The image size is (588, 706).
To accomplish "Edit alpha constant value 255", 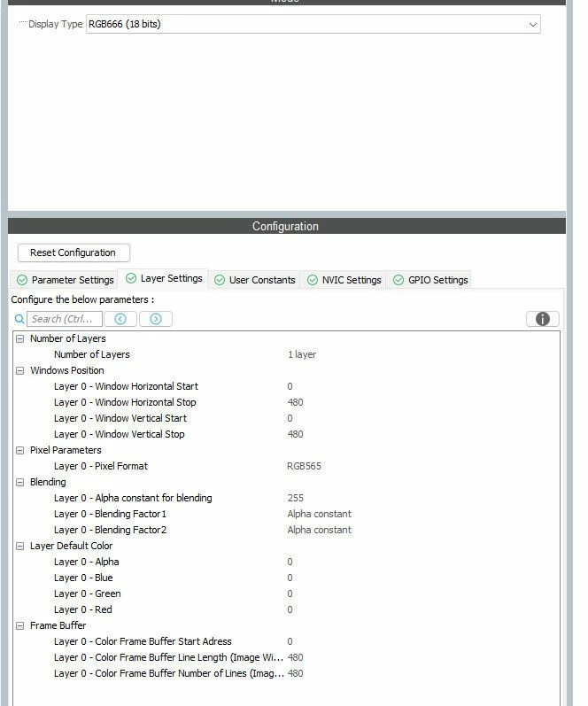I will [296, 498].
